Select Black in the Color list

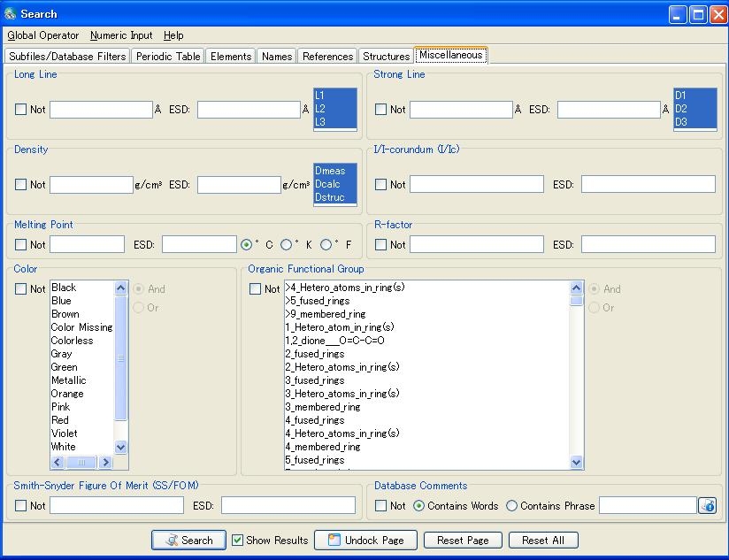click(81, 288)
